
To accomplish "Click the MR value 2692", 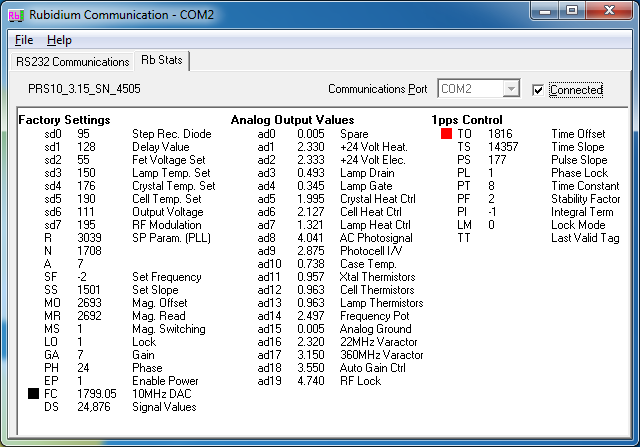I will click(89, 316).
